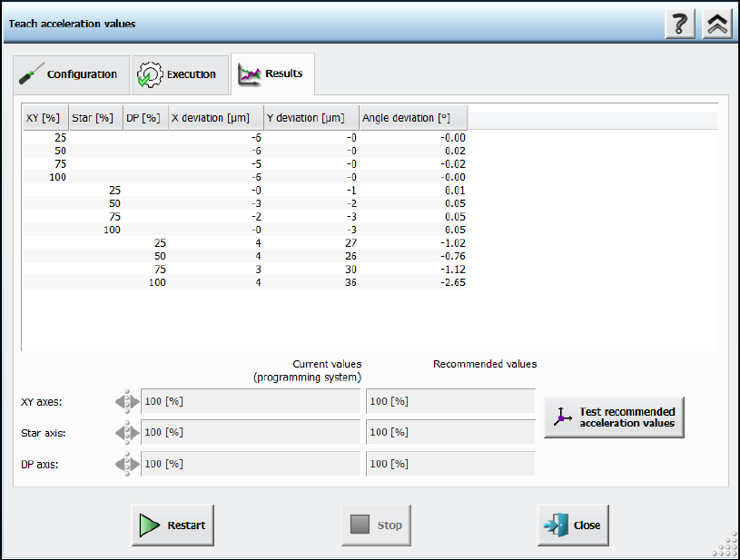Click the screwdriver icon on Configuration tab
This screenshot has height=560, width=740.
point(31,74)
